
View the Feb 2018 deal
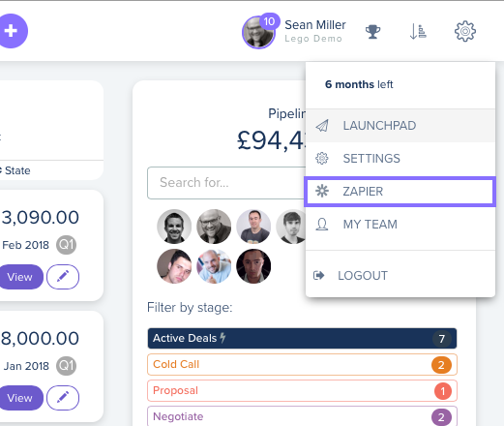point(20,277)
